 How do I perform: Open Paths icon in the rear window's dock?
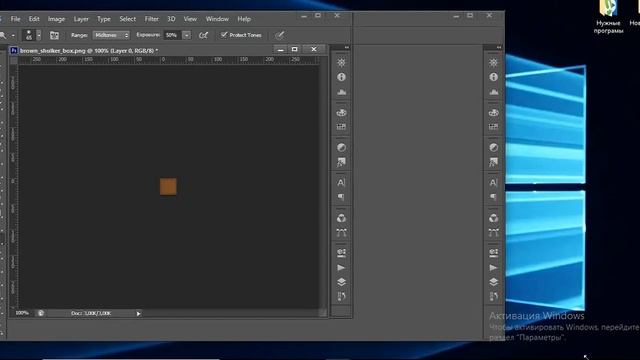tap(493, 233)
